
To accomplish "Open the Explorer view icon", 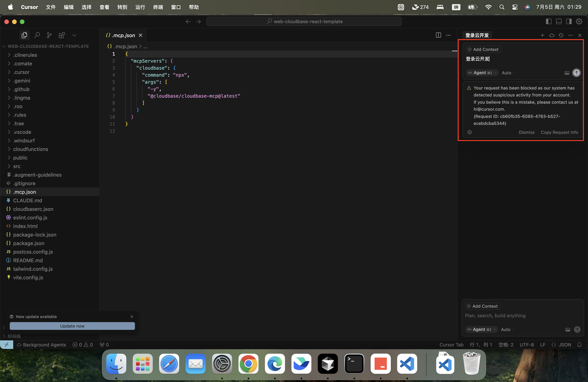I will click(x=24, y=35).
